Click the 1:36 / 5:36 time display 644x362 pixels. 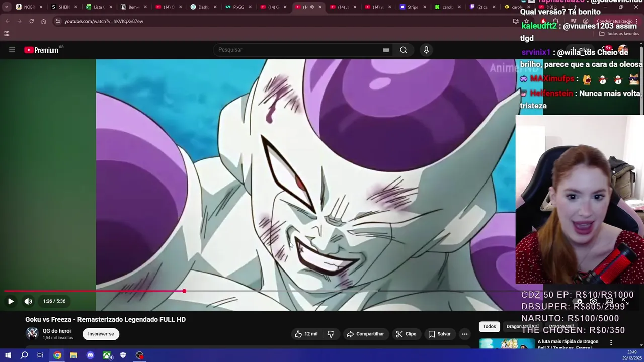point(54,301)
